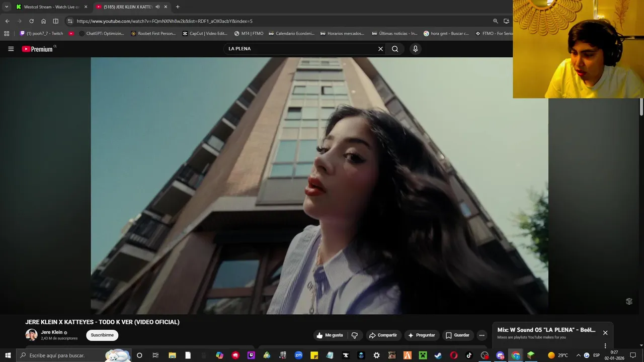Image resolution: width=644 pixels, height=362 pixels.
Task: Open Opera browser on taskbar
Action: tap(453, 355)
